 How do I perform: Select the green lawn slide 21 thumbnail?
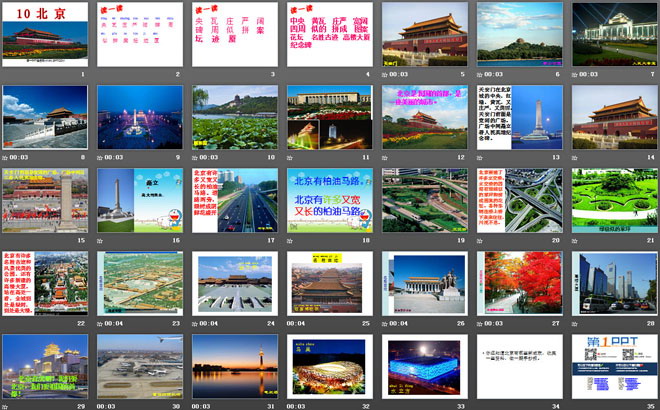(x=614, y=200)
